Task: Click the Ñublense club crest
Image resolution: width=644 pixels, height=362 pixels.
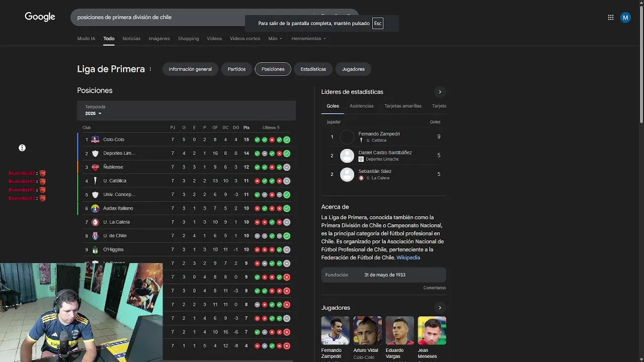Action: [95, 167]
